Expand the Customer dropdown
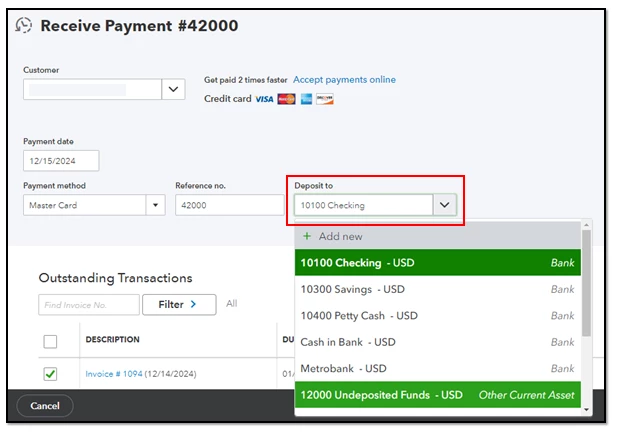 [x=173, y=89]
